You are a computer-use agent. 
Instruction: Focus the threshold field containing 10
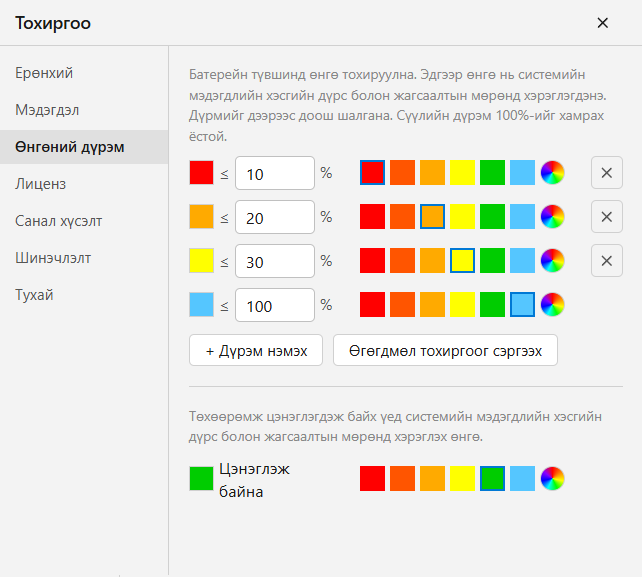(x=275, y=173)
